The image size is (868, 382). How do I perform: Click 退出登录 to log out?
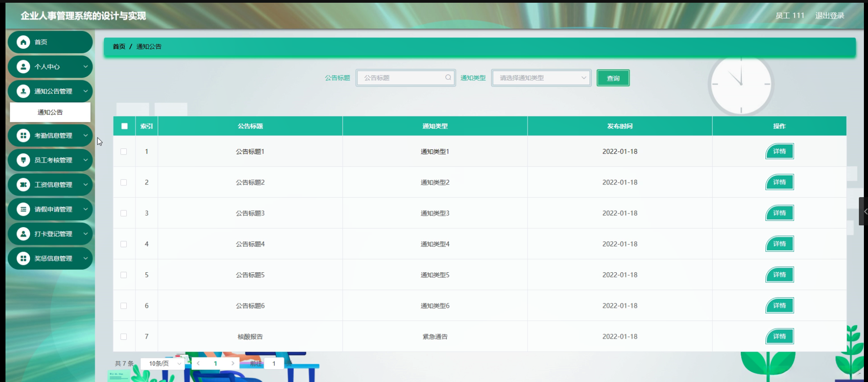(830, 15)
